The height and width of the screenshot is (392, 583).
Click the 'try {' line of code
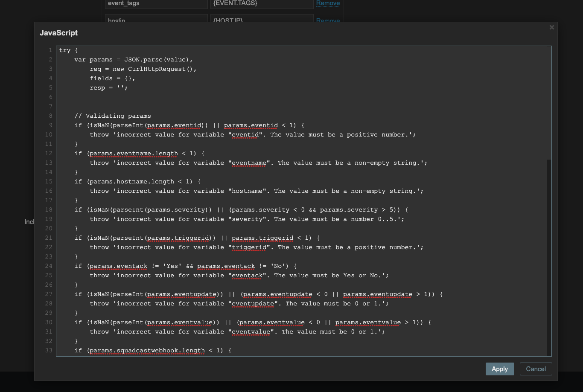click(68, 50)
